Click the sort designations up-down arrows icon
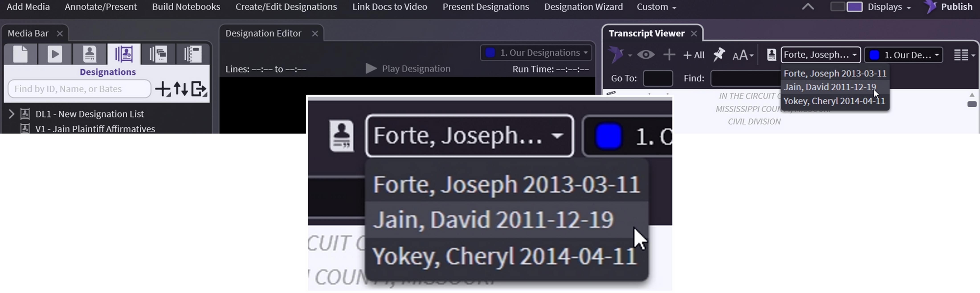 coord(181,89)
